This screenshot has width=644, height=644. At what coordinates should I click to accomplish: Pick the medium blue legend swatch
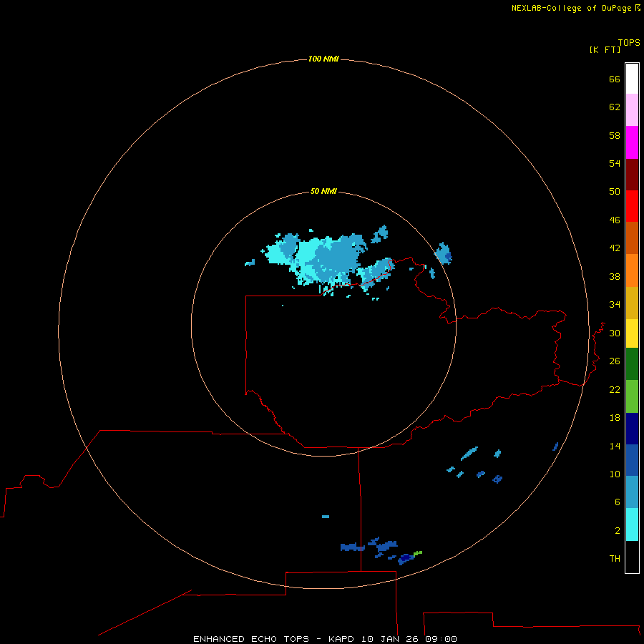(632, 460)
